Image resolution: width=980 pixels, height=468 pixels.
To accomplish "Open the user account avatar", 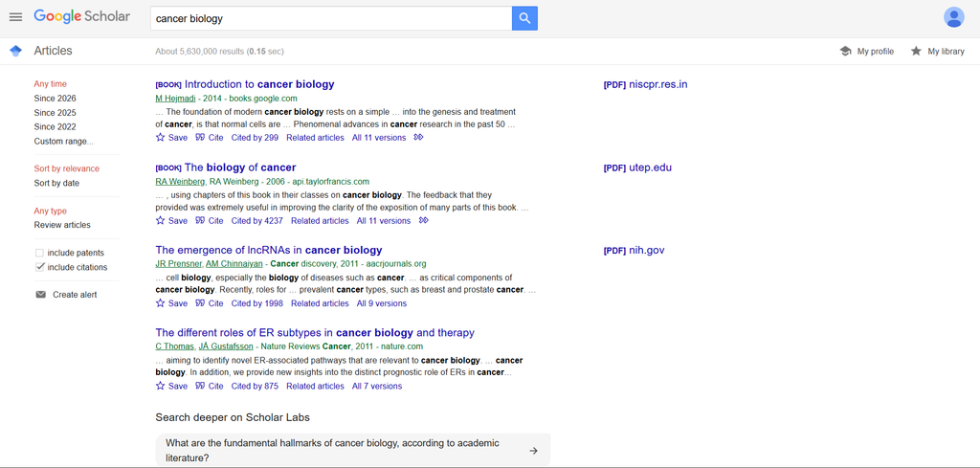I will (x=954, y=17).
